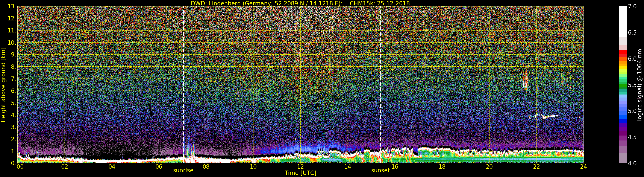Click the height axis tick '0.'
Image resolution: width=644 pixels, height=177 pixels.
tap(13, 163)
